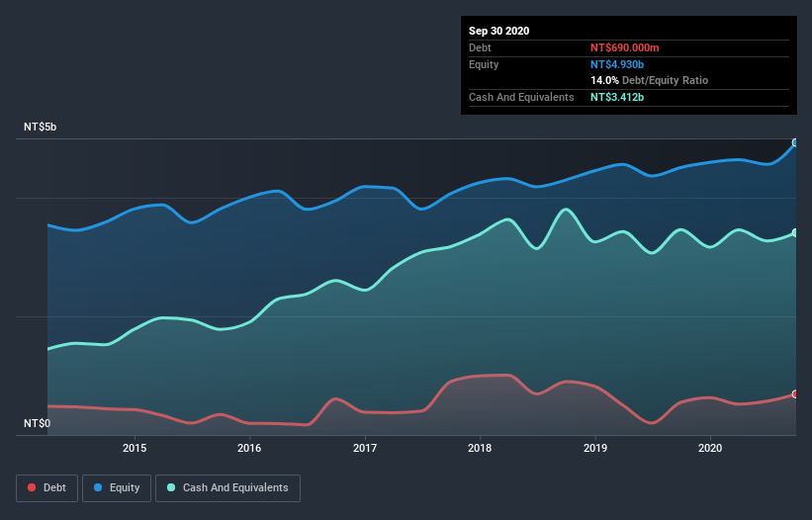Click the Debt row label in tooltip
This screenshot has width=812, height=520.
(480, 47)
